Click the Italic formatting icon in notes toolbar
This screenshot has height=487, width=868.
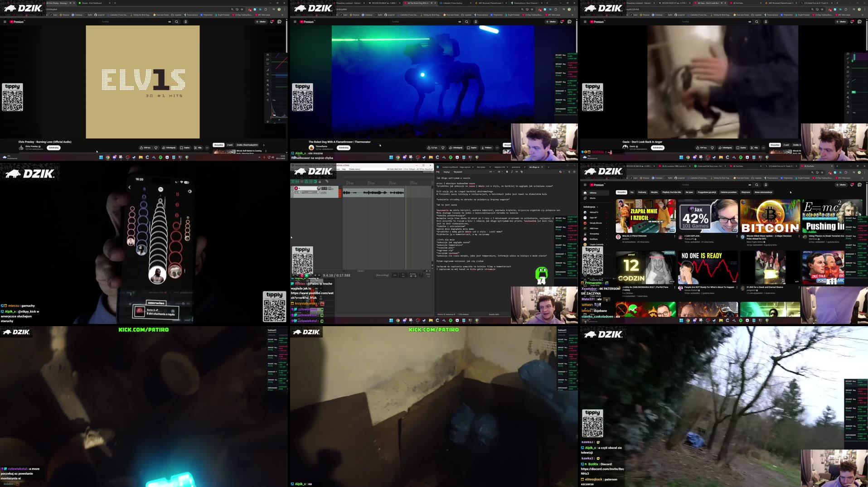point(512,172)
